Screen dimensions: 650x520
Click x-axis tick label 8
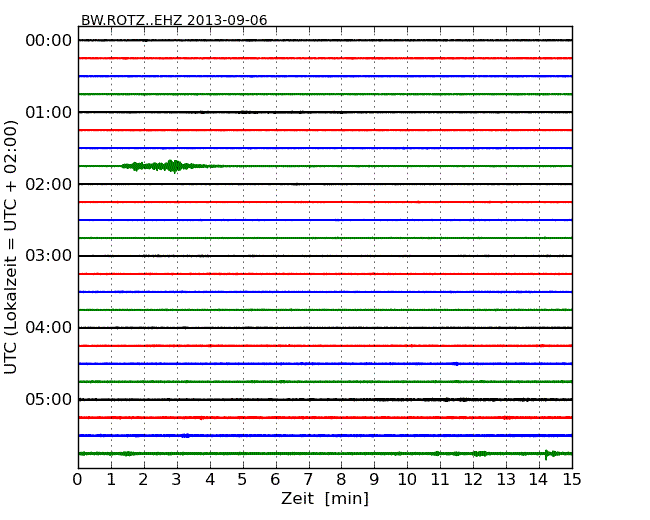pyautogui.click(x=341, y=480)
